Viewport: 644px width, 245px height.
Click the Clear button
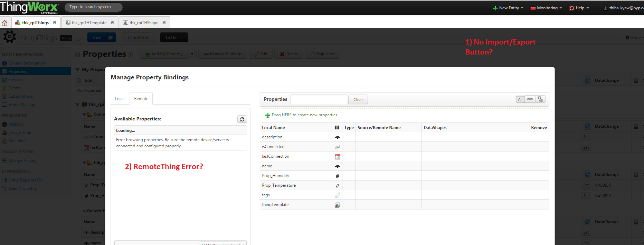point(358,100)
